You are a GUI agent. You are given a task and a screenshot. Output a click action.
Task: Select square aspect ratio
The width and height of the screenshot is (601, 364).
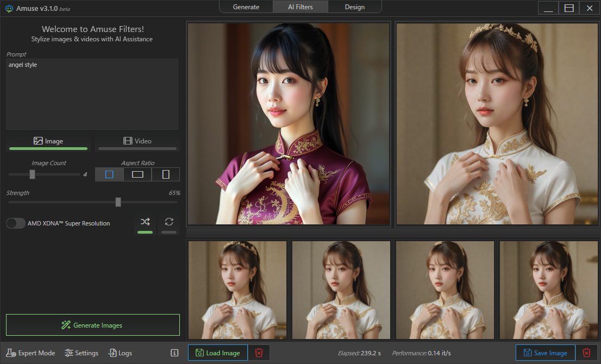109,174
